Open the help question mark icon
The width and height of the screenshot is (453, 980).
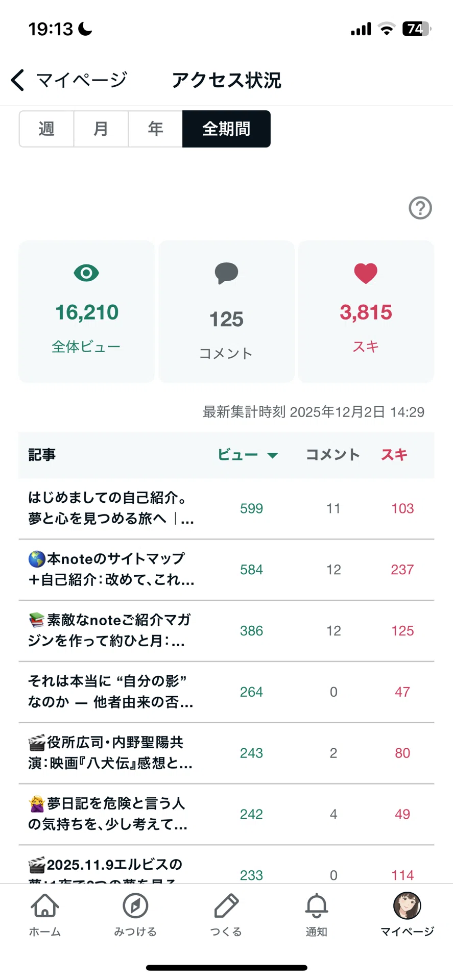click(420, 208)
